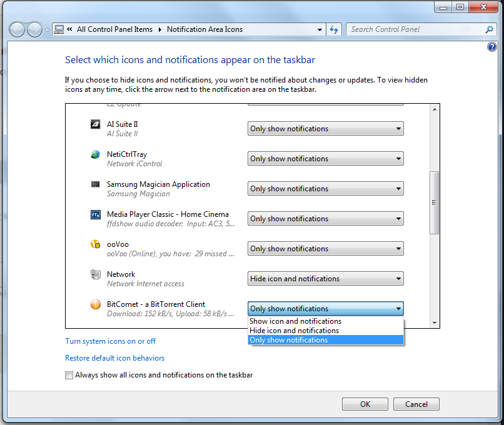Click 'Media Player Classic - Home Cinema' text
Image resolution: width=504 pixels, height=425 pixels.
pyautogui.click(x=168, y=214)
